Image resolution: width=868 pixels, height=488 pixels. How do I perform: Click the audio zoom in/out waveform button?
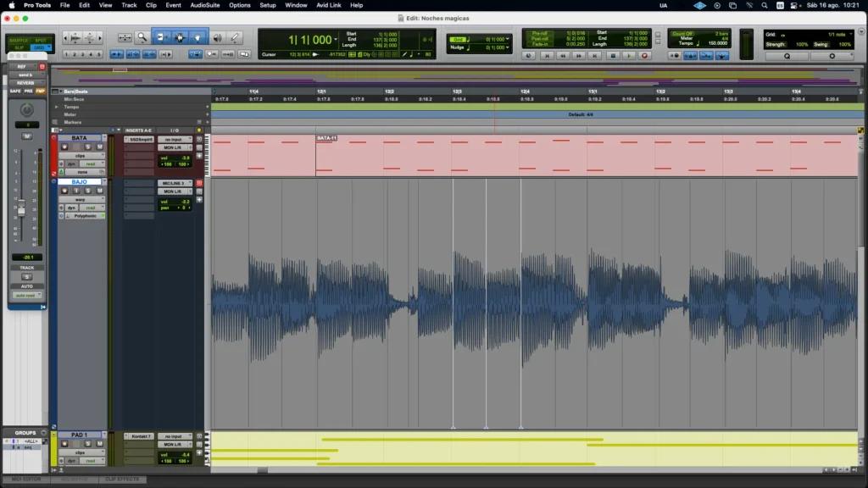point(75,37)
